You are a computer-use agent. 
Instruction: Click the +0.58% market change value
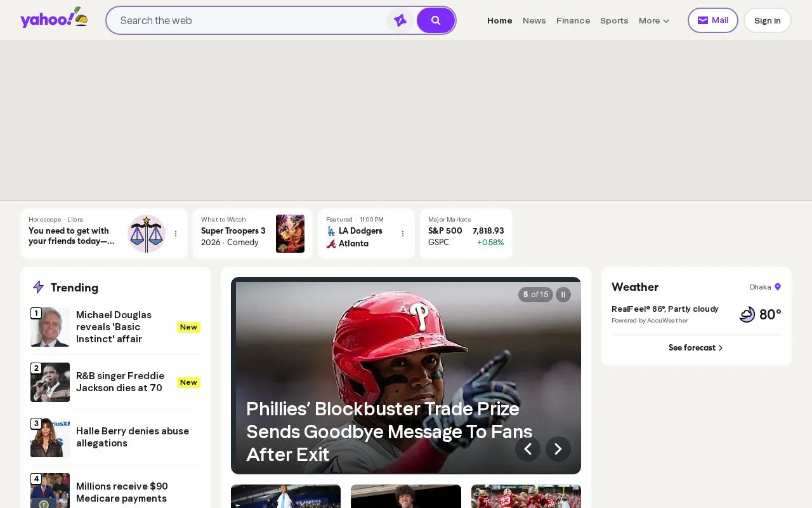490,243
